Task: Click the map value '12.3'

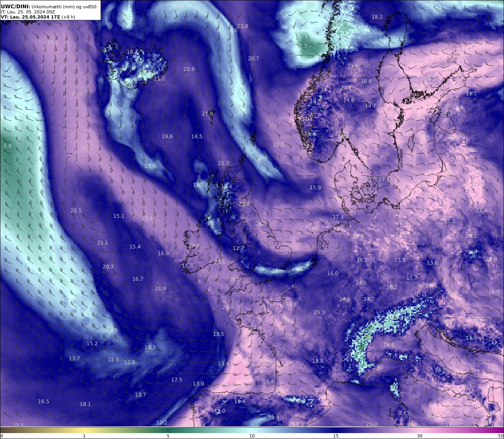Action: [x=150, y=347]
